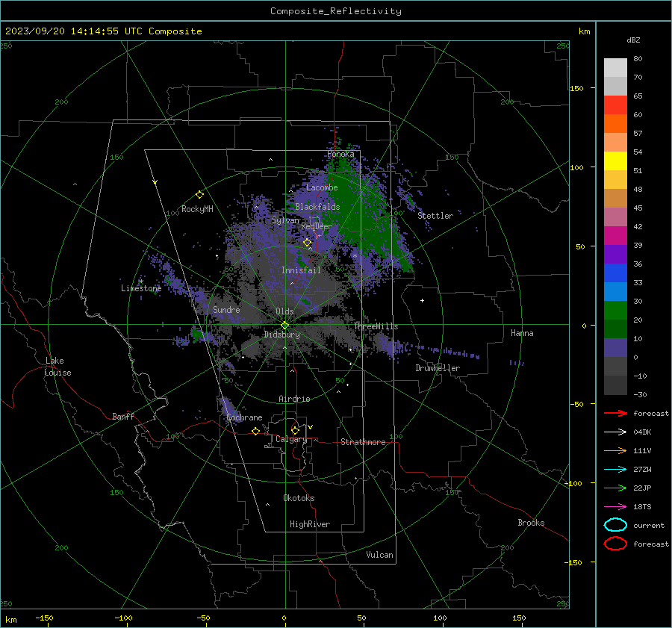Image resolution: width=672 pixels, height=628 pixels.
Task: Click the 80 value on the dBZ scale
Action: [638, 59]
